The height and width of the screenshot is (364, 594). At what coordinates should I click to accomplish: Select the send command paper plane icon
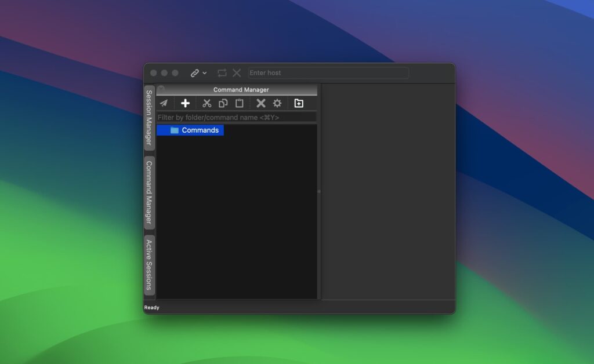click(x=164, y=103)
